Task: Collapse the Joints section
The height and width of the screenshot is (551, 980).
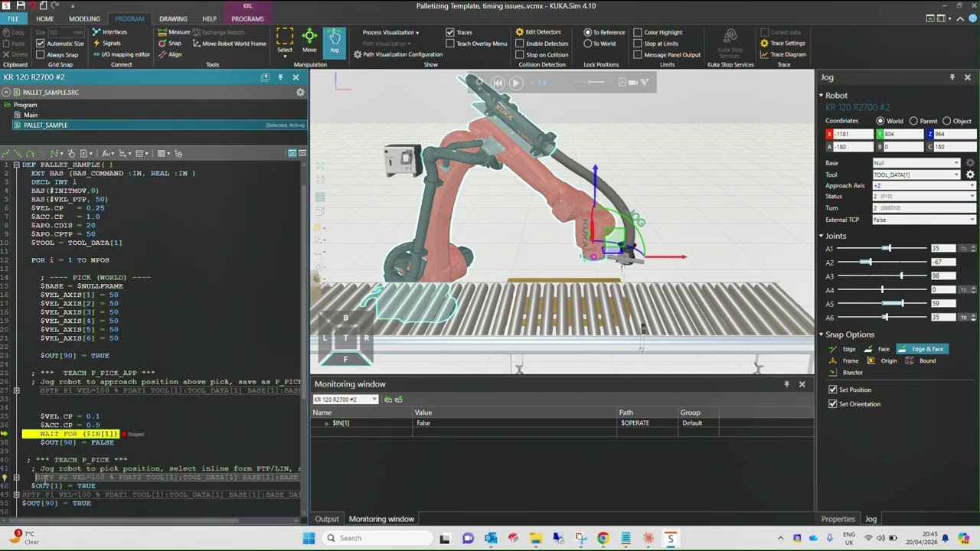Action: click(x=821, y=236)
